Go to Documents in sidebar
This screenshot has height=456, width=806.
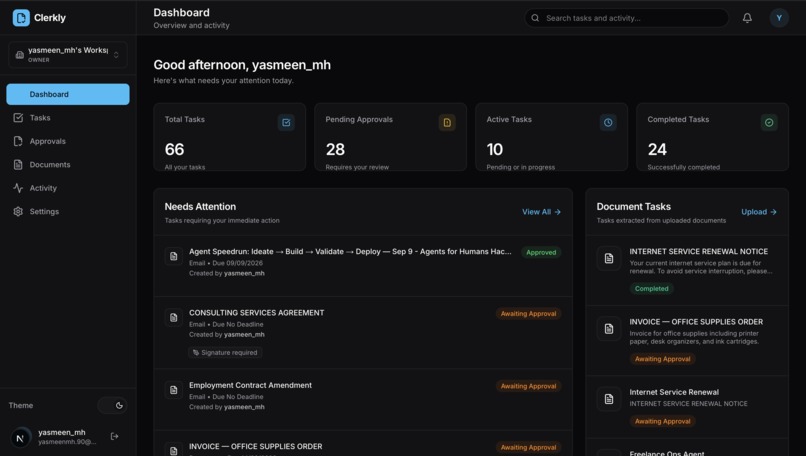[68, 165]
